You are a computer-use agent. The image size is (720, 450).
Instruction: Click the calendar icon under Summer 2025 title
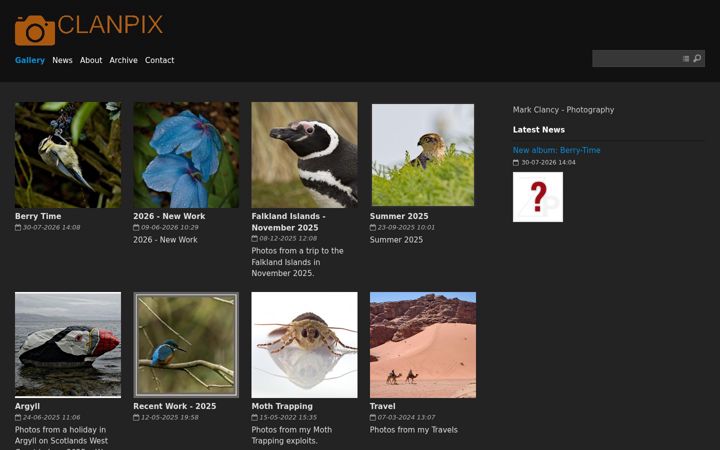[x=373, y=227]
